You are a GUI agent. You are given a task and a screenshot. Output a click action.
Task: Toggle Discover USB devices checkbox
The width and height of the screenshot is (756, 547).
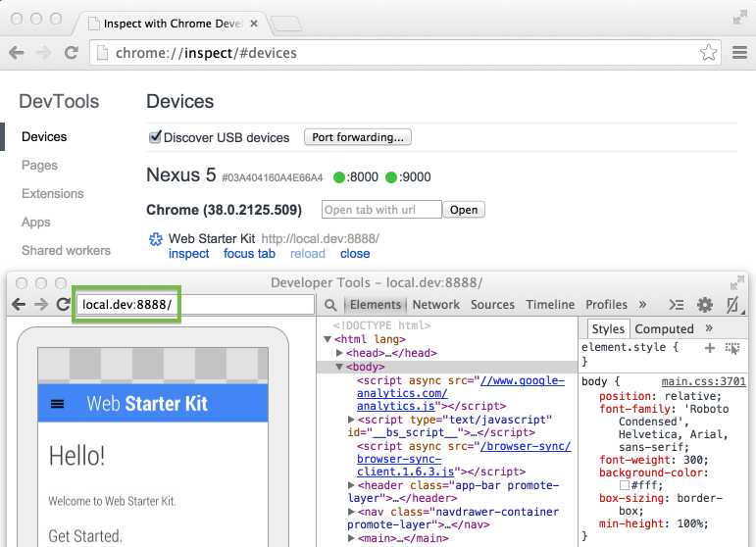coord(155,137)
